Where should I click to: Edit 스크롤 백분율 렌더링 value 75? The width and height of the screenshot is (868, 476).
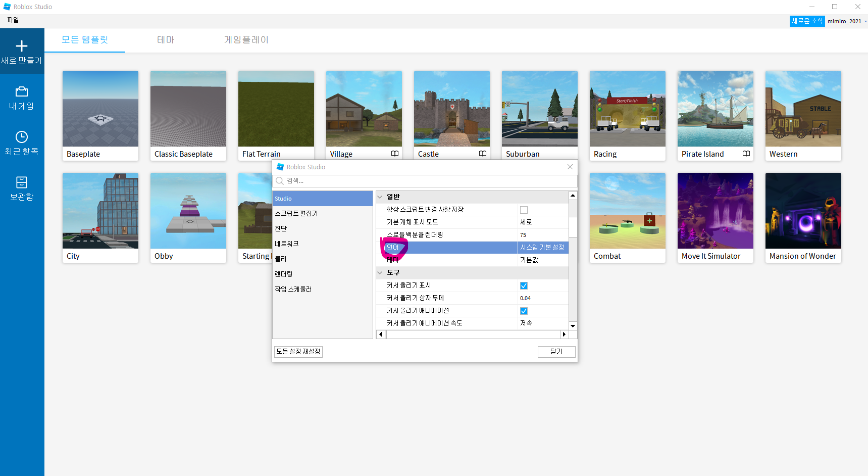pyautogui.click(x=543, y=235)
